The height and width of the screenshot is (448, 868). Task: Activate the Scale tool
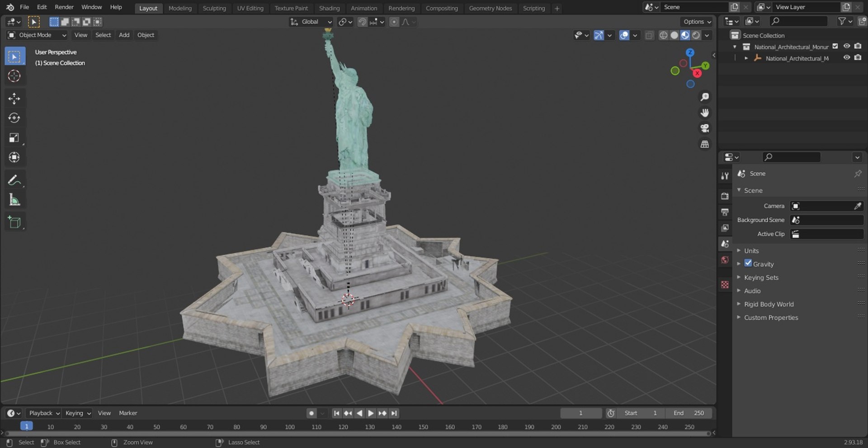tap(14, 137)
